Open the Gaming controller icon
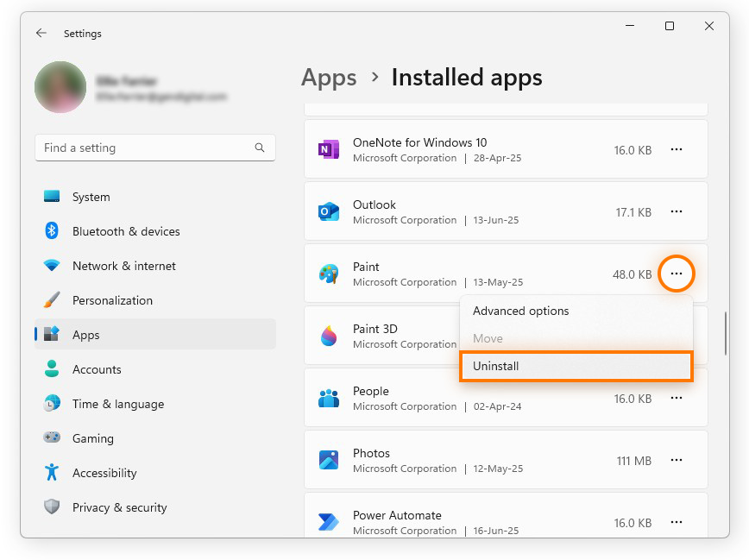 click(x=52, y=437)
